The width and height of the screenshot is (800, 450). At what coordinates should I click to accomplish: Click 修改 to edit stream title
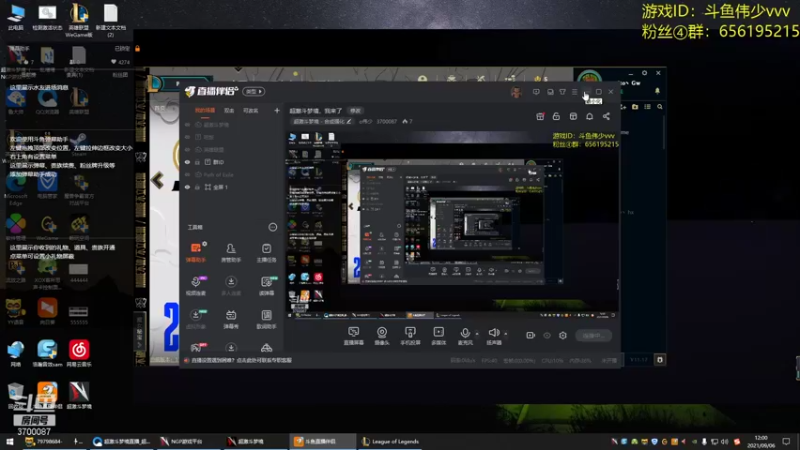pyautogui.click(x=355, y=111)
